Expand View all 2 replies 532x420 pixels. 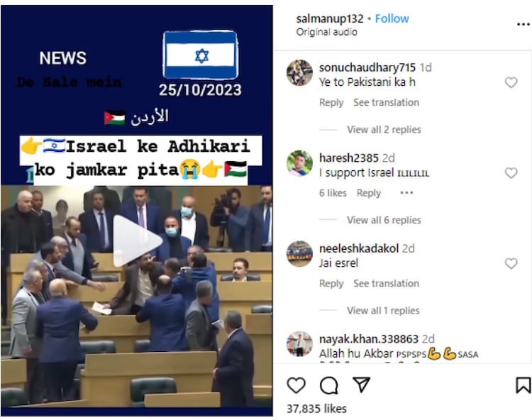point(384,130)
